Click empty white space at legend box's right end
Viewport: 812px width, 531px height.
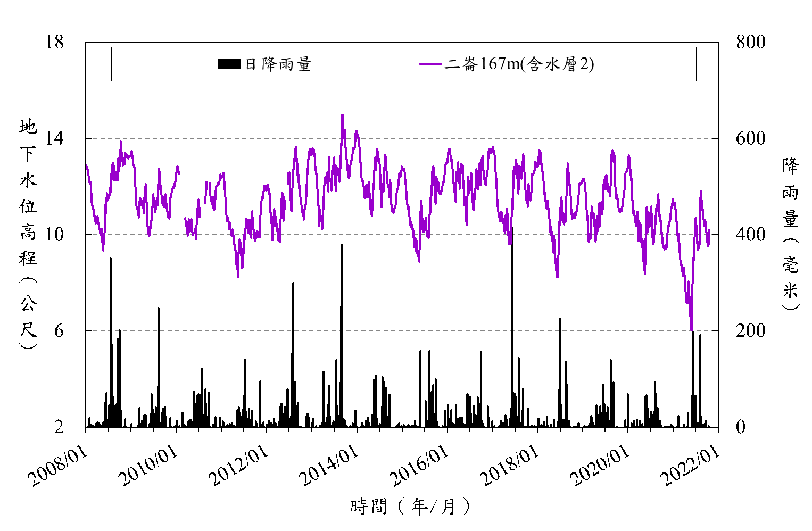tap(649, 64)
